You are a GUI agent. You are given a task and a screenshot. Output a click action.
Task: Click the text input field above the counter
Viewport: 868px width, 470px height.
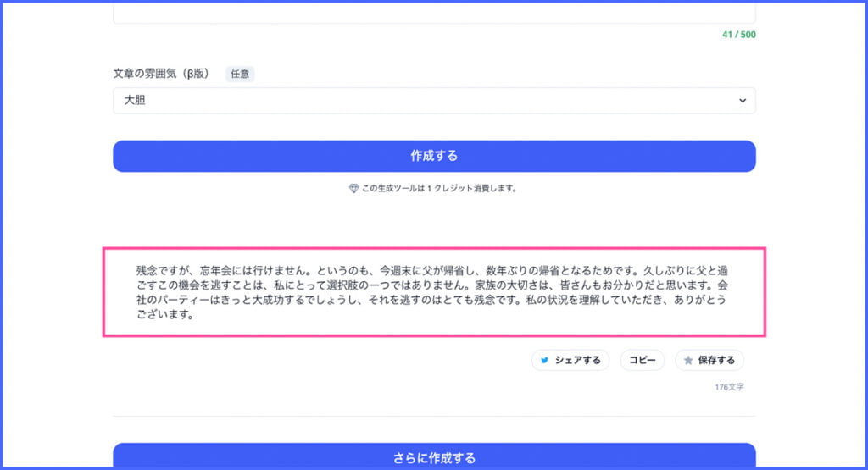point(433,12)
